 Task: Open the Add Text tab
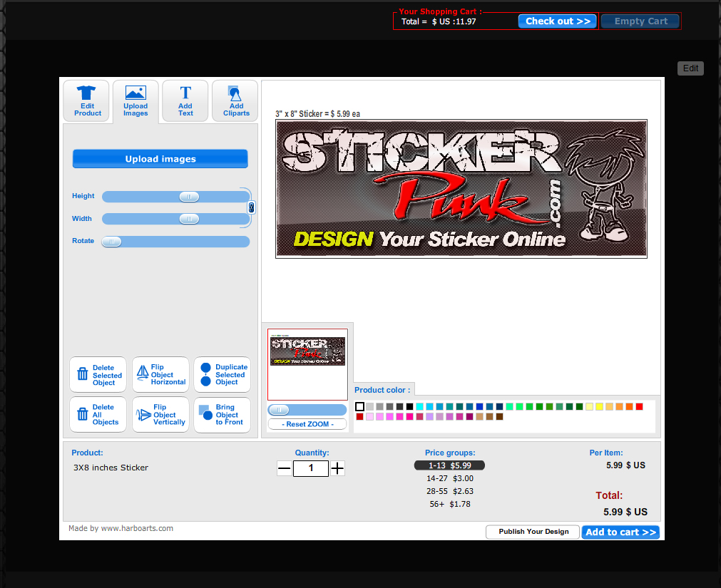point(185,101)
